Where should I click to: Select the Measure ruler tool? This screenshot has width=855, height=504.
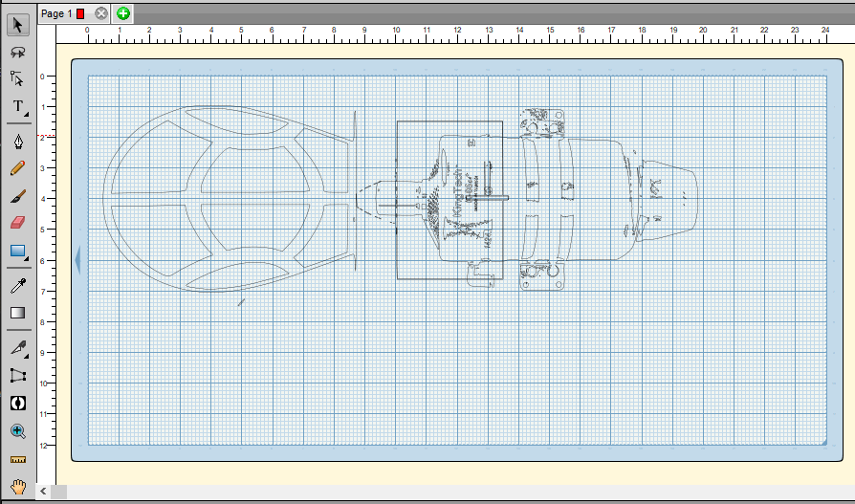point(17,459)
